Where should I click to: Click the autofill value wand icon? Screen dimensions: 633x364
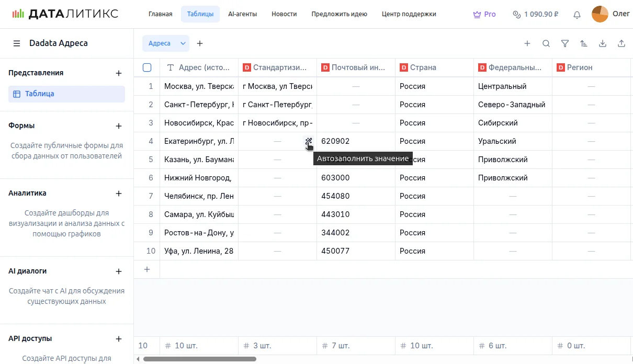click(x=309, y=141)
